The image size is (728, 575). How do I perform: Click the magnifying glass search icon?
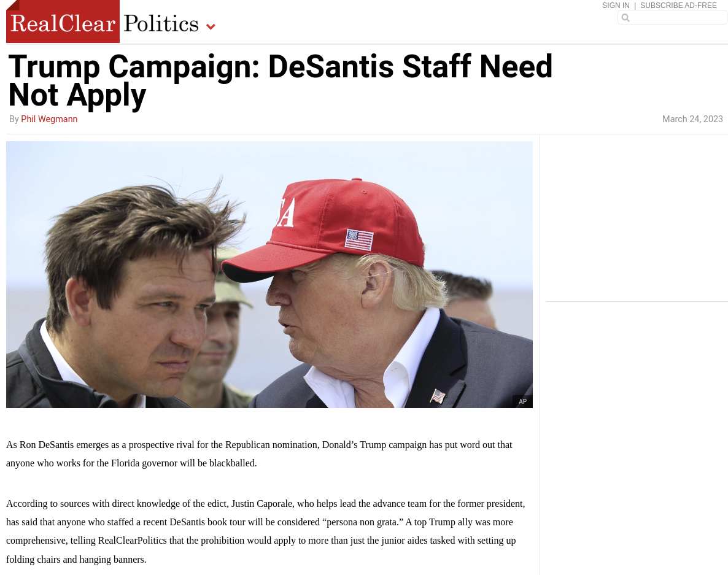click(625, 18)
